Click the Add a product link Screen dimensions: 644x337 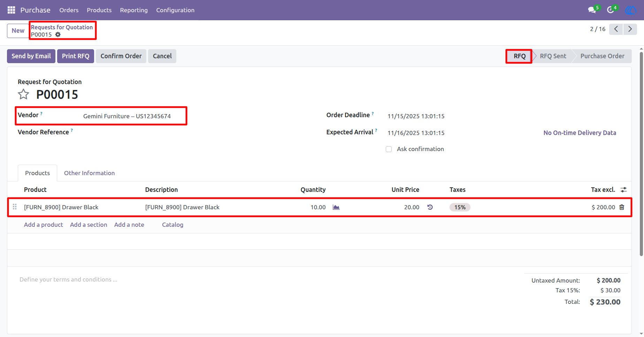click(x=44, y=225)
